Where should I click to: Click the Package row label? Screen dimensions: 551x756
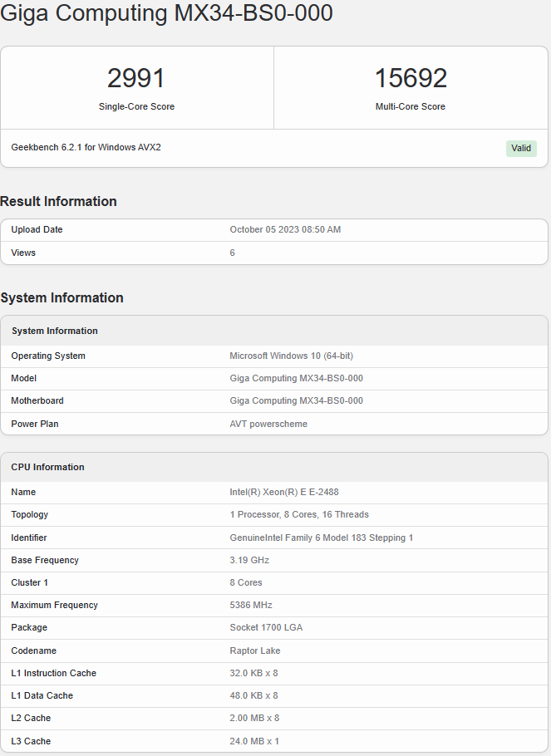point(29,627)
